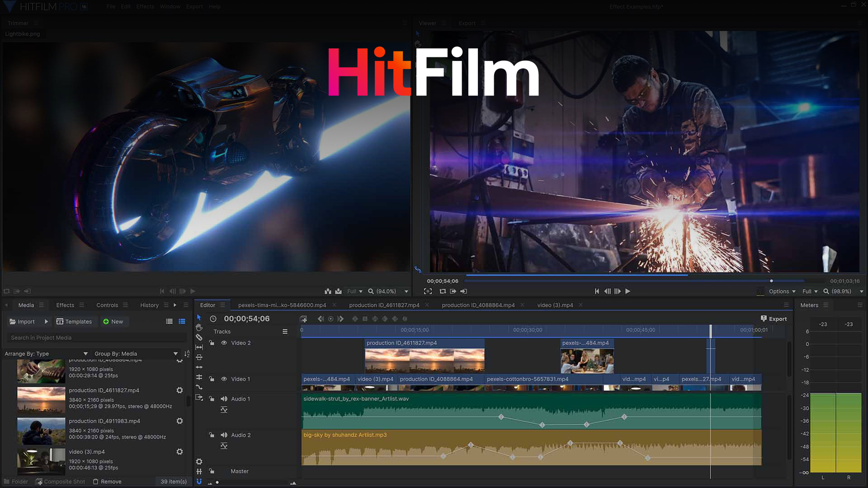Screen dimensions: 868x488
Task: Activate the Rate Stretch tool
Action: click(x=199, y=387)
